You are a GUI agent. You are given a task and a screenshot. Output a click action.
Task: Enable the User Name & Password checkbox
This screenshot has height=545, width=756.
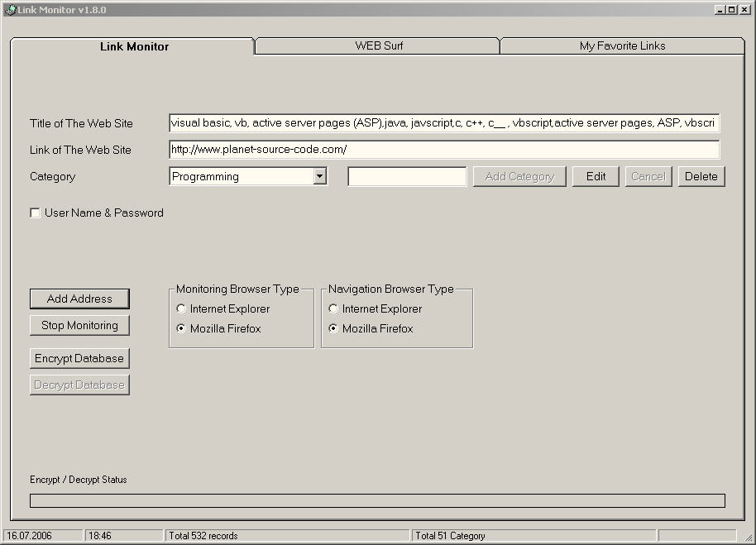coord(36,213)
